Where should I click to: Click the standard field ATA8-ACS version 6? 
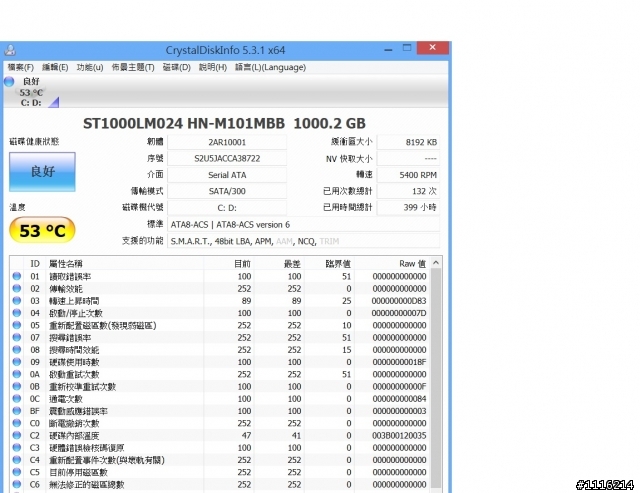(304, 224)
